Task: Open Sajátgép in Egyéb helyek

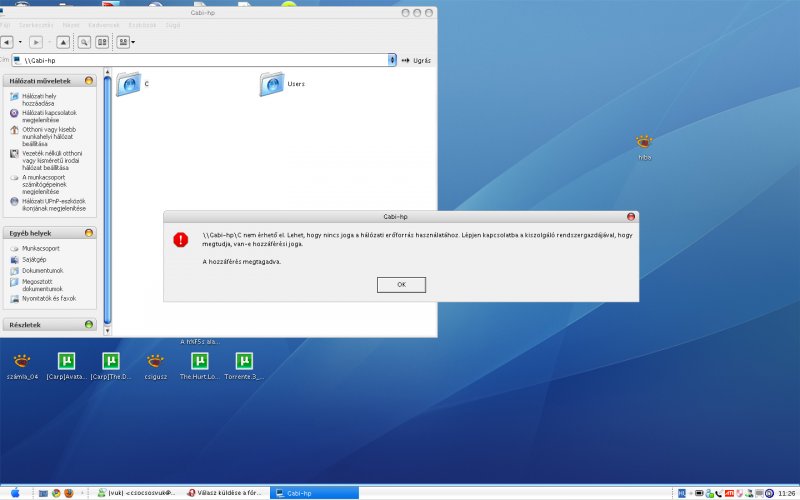Action: pyautogui.click(x=34, y=260)
